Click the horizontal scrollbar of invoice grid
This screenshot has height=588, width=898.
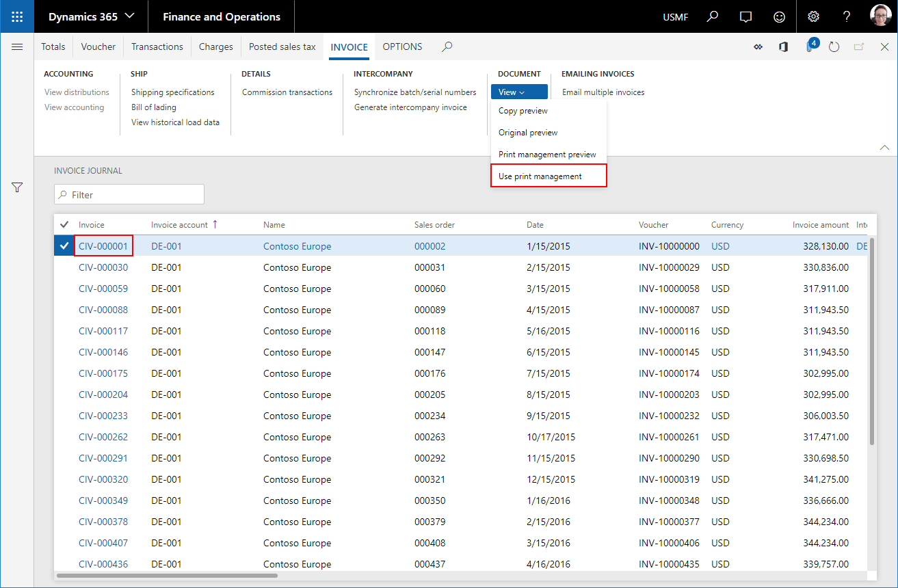pyautogui.click(x=168, y=576)
